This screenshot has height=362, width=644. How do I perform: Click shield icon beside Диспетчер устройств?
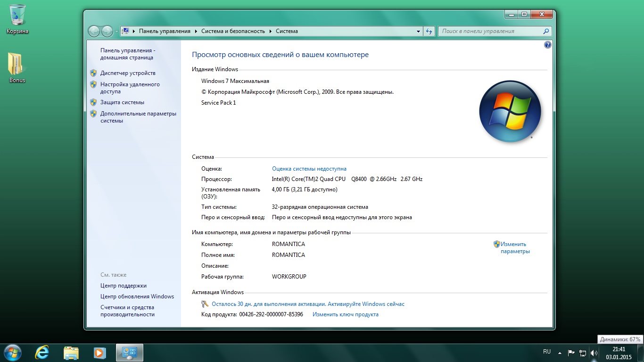tap(93, 73)
